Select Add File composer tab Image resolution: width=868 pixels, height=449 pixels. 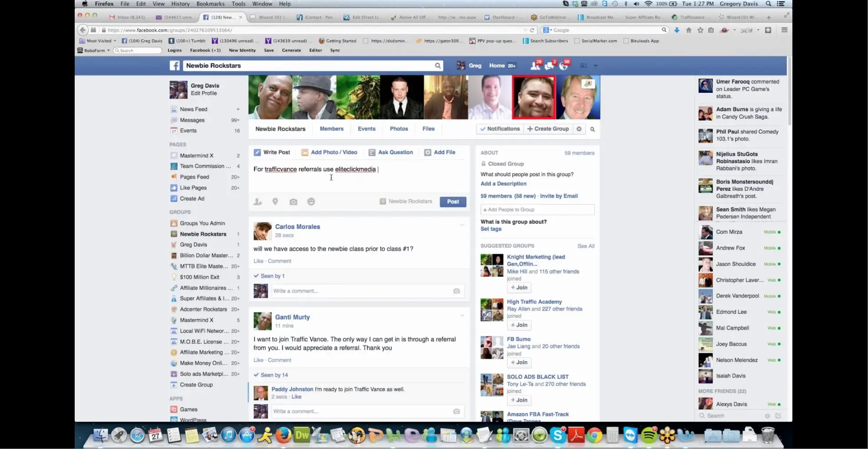click(440, 153)
